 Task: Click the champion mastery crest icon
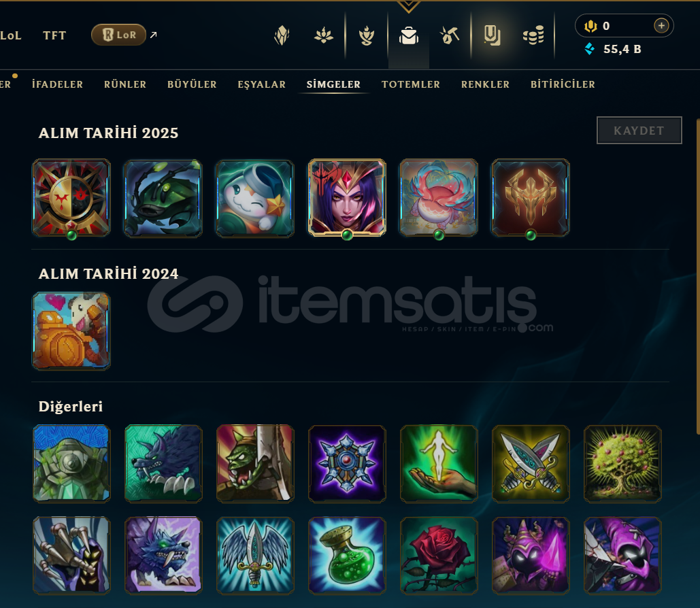282,35
